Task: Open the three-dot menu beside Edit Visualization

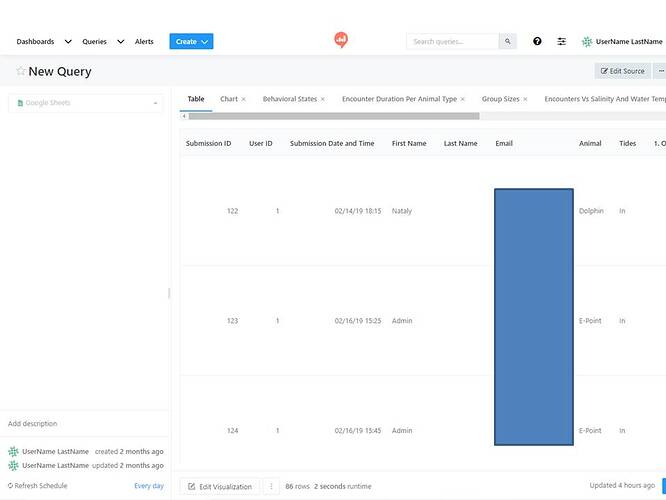Action: 271,486
